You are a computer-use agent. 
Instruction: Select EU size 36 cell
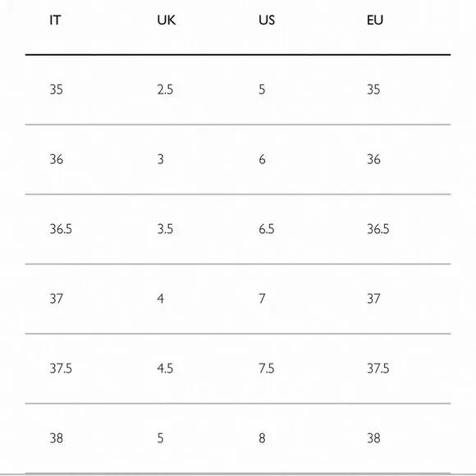[373, 159]
